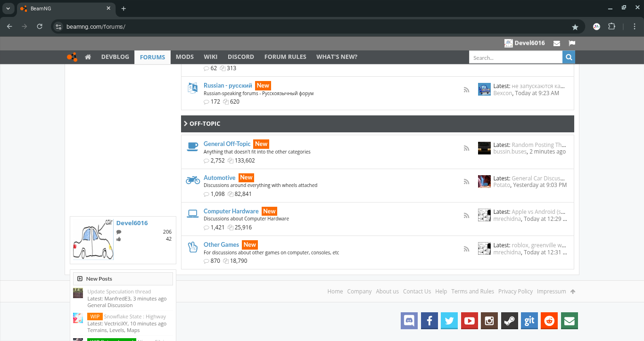Open the Impressum footer link
The height and width of the screenshot is (341, 644).
pos(551,292)
